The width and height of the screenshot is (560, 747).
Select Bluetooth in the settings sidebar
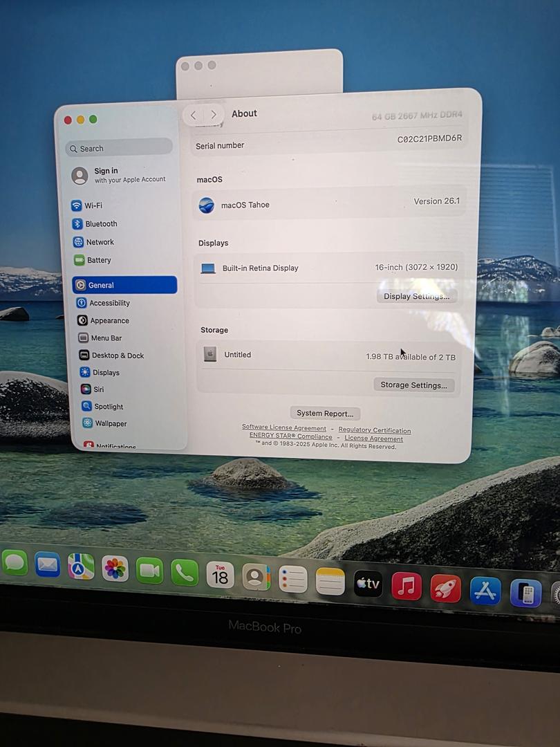point(100,224)
